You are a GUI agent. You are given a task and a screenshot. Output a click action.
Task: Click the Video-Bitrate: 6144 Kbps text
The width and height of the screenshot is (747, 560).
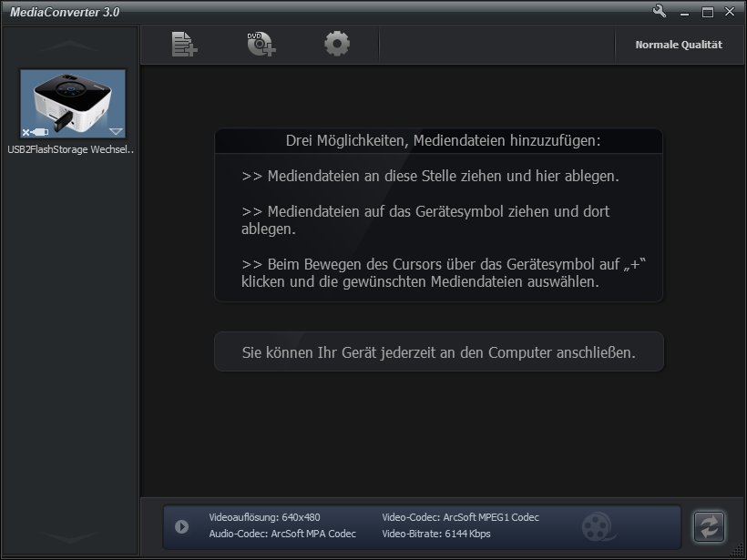[436, 534]
